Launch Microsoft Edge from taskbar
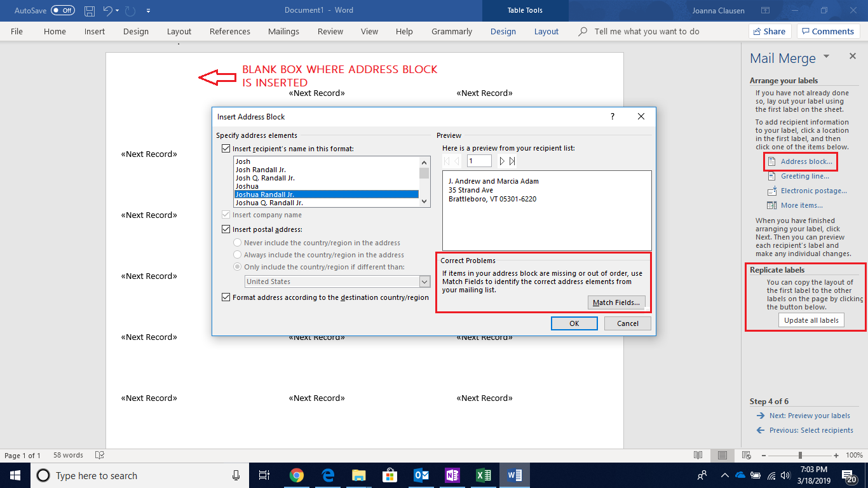The width and height of the screenshot is (868, 488). point(328,475)
